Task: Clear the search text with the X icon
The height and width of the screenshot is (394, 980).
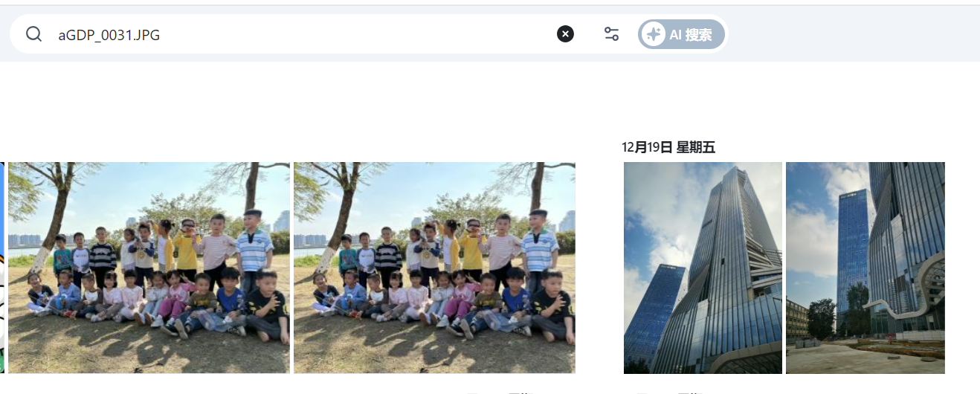Action: point(565,34)
